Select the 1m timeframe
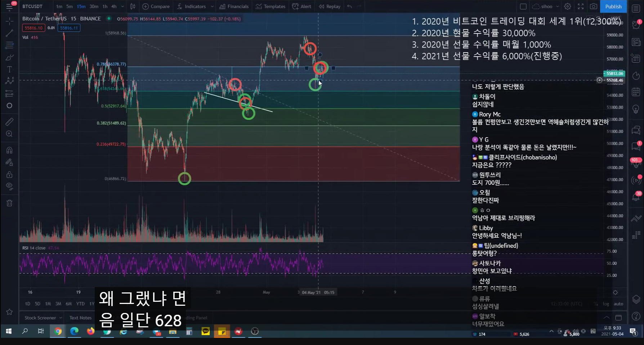This screenshot has width=644, height=345. 59,6
